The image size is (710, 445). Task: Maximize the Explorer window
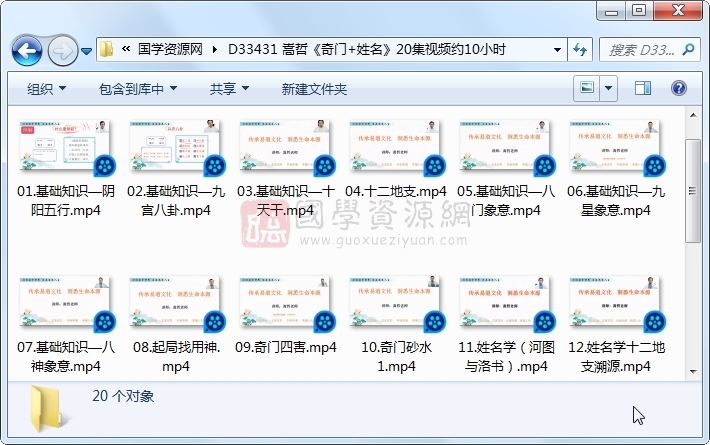coord(639,10)
